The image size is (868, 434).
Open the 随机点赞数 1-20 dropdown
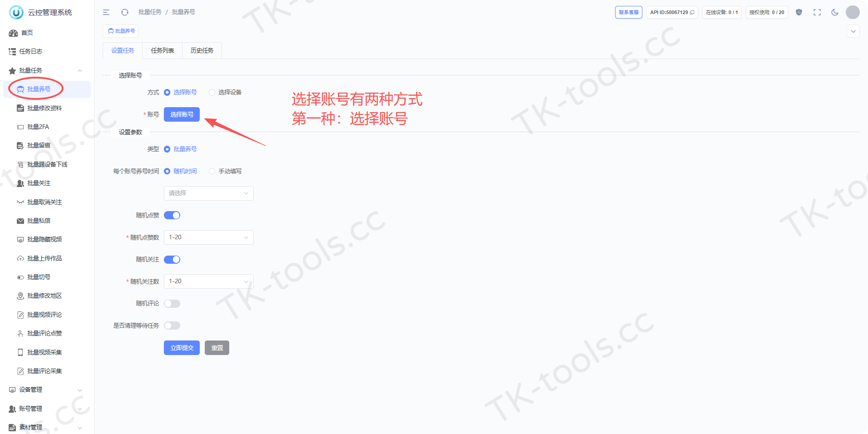pos(208,237)
